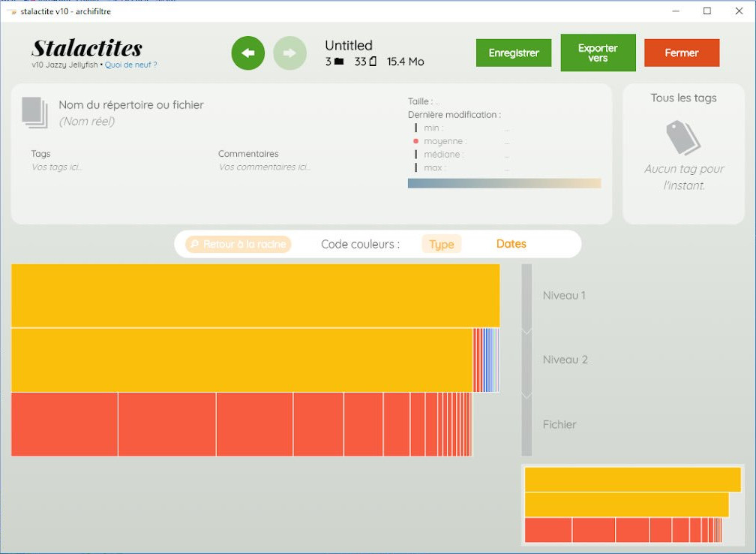Screen dimensions: 756x554
Task: Click the Vos commentaires ici field
Action: pos(264,167)
